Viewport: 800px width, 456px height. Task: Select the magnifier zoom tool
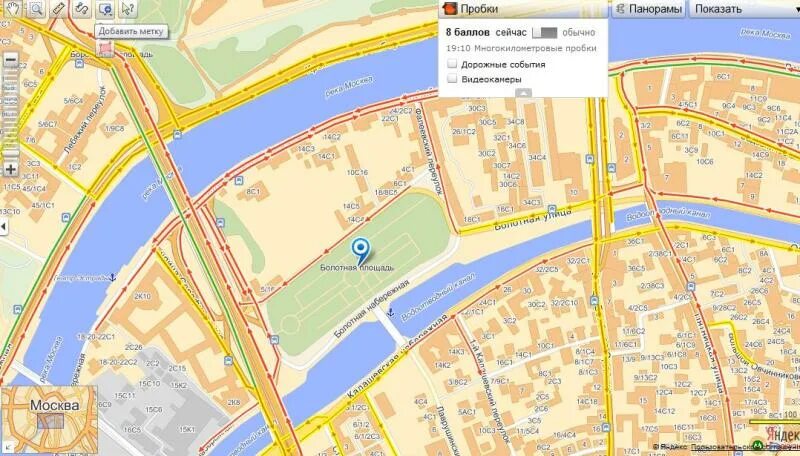[36, 8]
